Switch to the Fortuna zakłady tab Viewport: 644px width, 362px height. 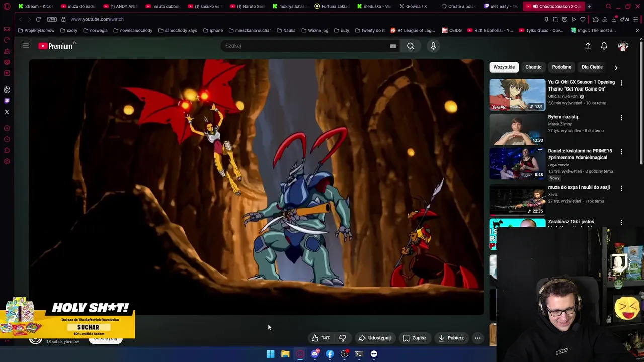332,6
